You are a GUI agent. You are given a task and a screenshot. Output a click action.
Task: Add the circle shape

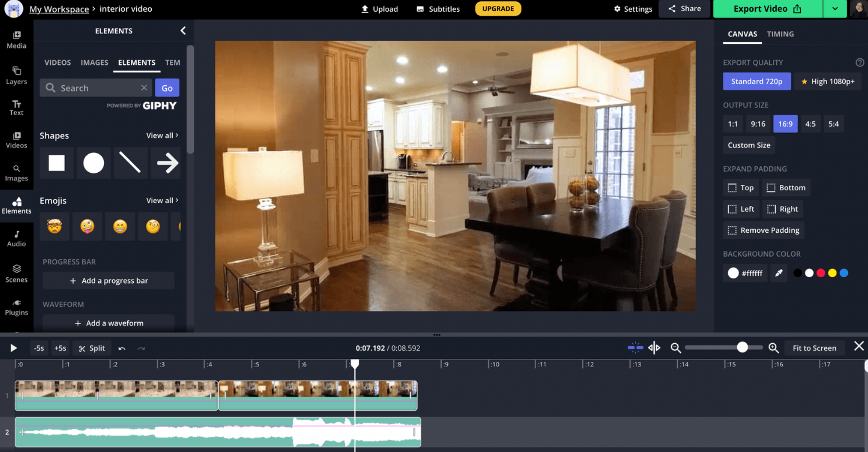pyautogui.click(x=93, y=163)
